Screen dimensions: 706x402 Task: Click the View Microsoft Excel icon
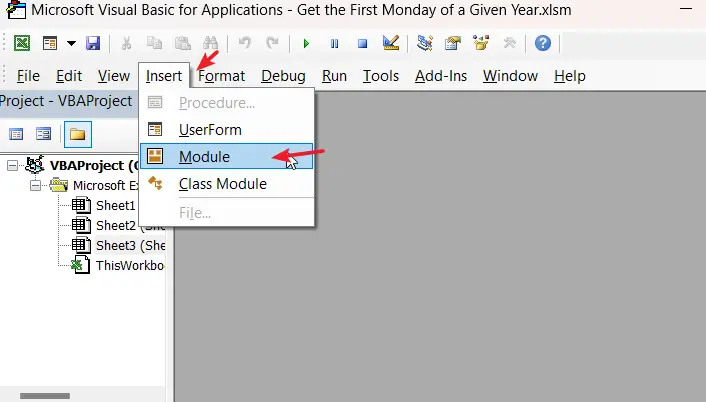[x=22, y=43]
